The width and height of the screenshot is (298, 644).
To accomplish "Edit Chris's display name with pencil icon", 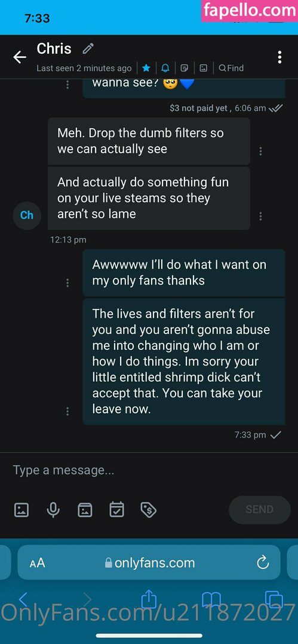I will tap(88, 49).
